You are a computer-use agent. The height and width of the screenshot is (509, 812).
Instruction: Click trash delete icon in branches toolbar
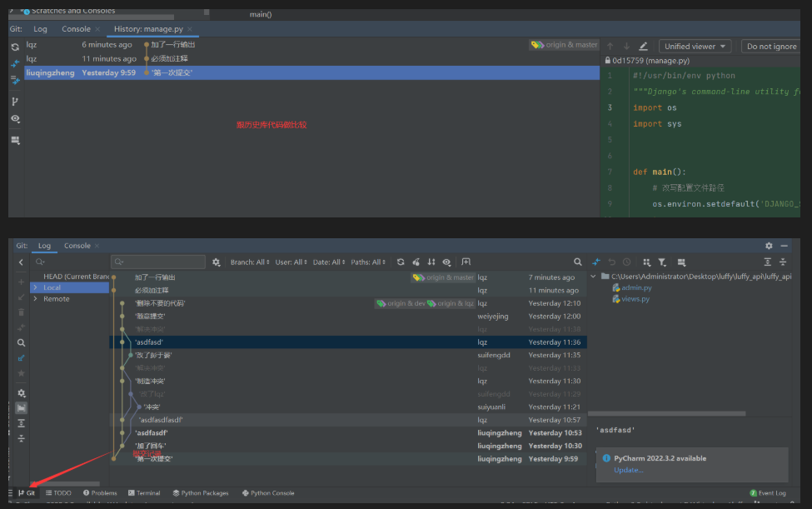[21, 312]
